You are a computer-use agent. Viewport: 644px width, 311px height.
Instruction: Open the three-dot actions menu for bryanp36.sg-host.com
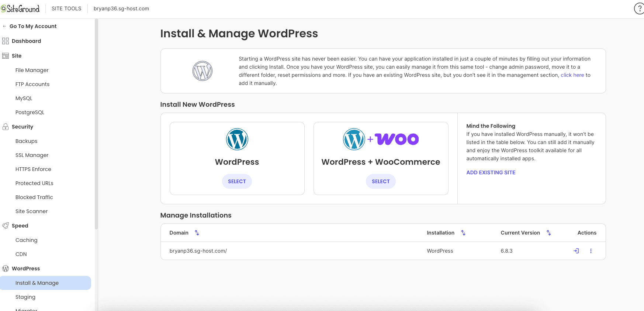click(x=591, y=251)
